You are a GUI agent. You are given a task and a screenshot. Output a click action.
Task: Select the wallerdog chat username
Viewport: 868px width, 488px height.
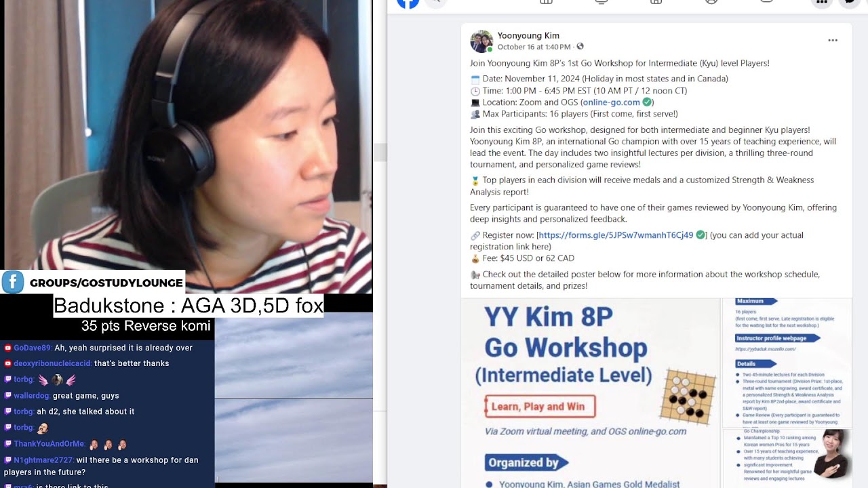point(32,396)
